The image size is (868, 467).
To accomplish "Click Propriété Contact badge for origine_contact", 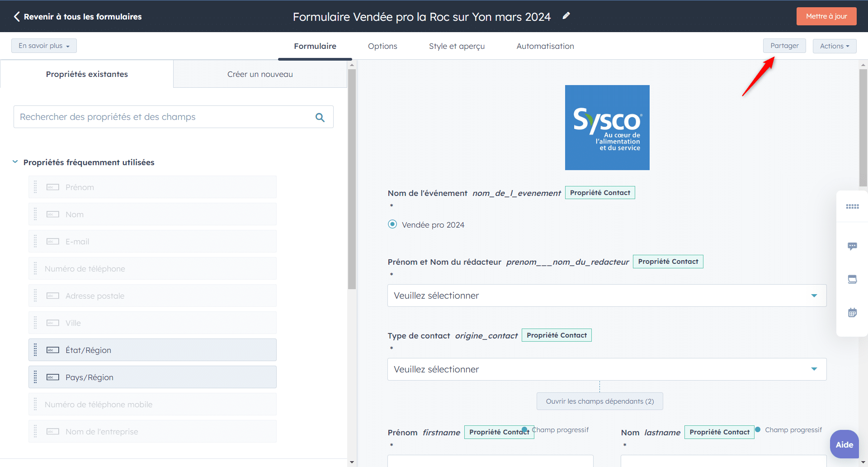I will click(557, 335).
